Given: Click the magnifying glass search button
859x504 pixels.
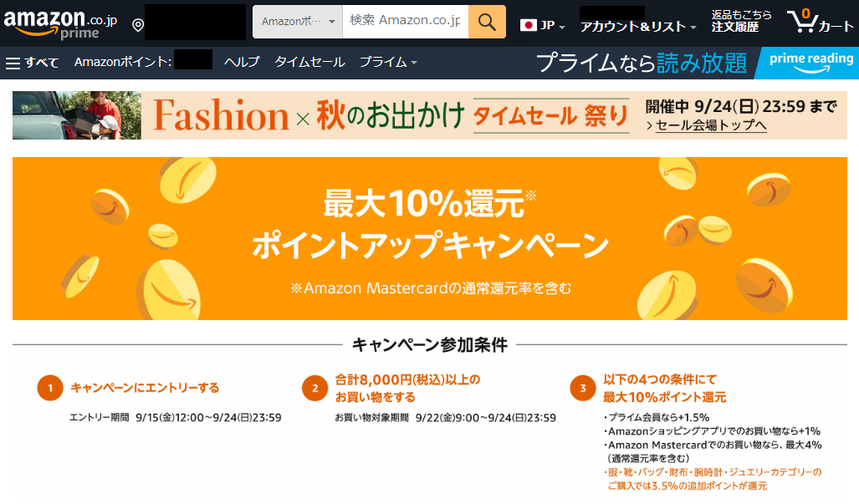Looking at the screenshot, I should tap(487, 22).
